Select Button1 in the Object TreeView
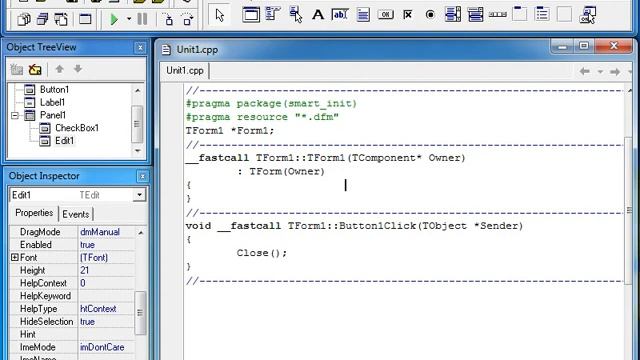The image size is (640, 360). pos(54,89)
